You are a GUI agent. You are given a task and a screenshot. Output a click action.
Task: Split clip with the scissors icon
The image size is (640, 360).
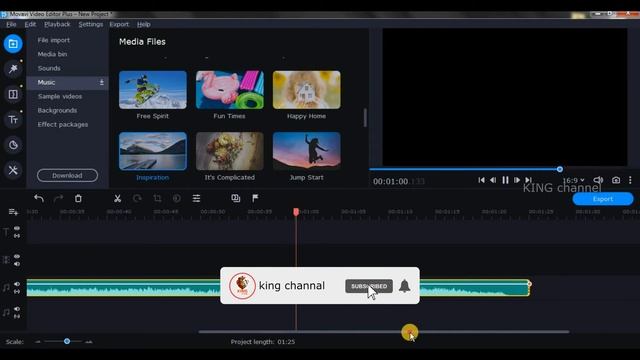tap(118, 198)
